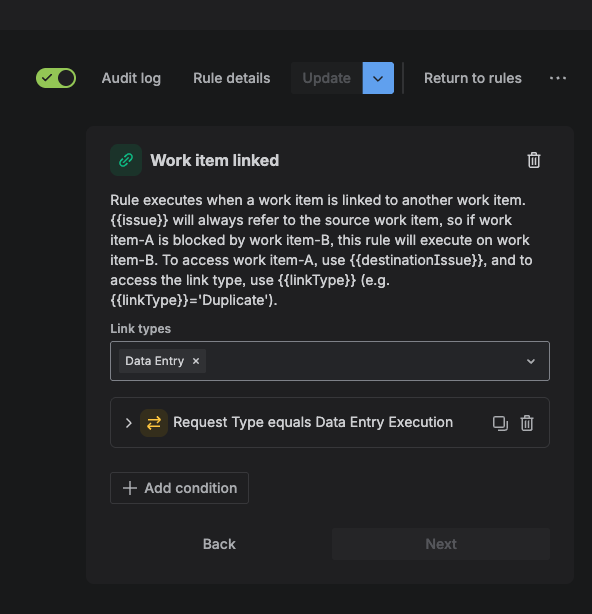This screenshot has height=614, width=592.
Task: Click the Next button
Action: coord(441,544)
